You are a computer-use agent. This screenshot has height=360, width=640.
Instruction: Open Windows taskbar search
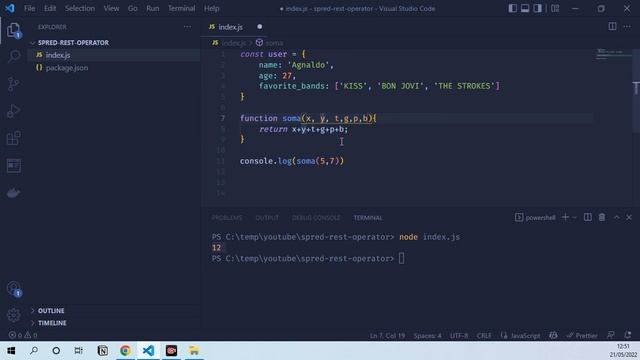34,351
